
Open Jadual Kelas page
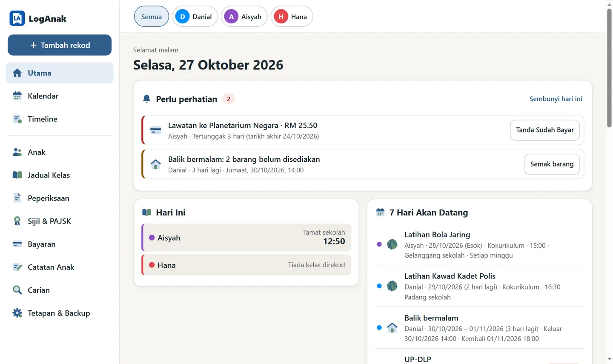(x=60, y=175)
